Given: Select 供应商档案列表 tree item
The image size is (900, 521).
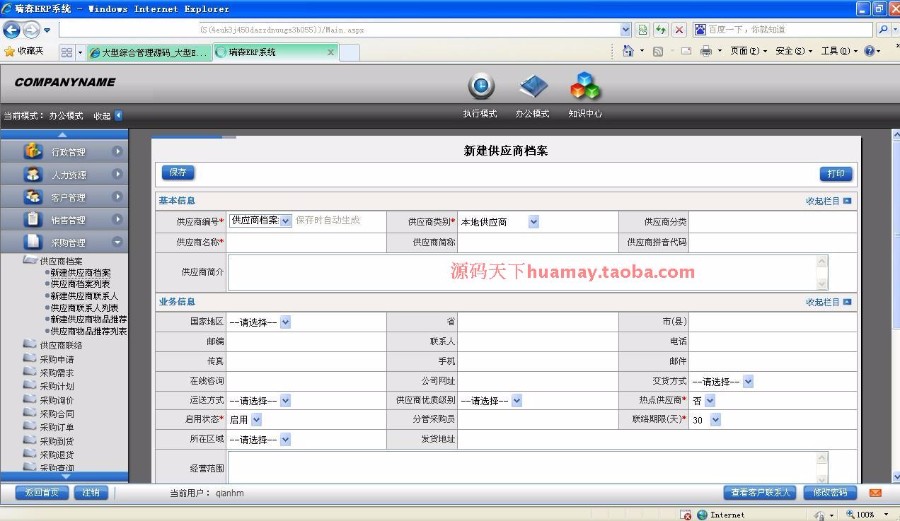Looking at the screenshot, I should [80, 284].
